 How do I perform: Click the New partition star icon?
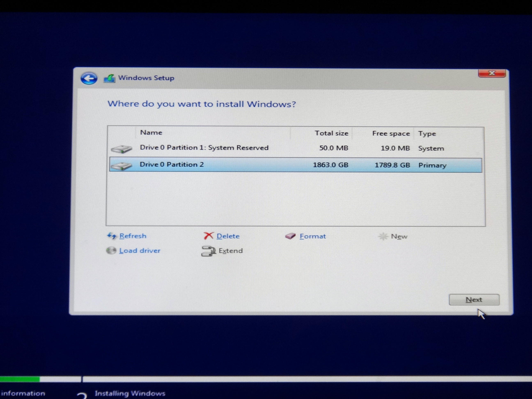point(383,236)
